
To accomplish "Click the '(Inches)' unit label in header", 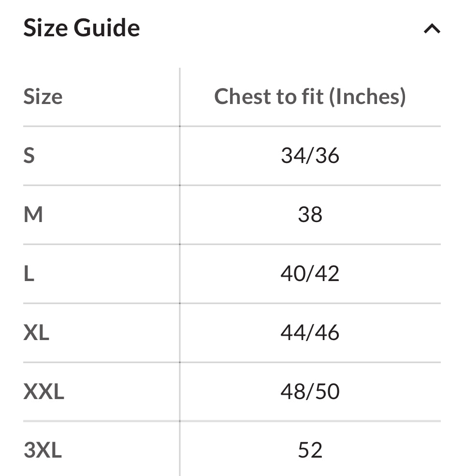I will click(367, 96).
